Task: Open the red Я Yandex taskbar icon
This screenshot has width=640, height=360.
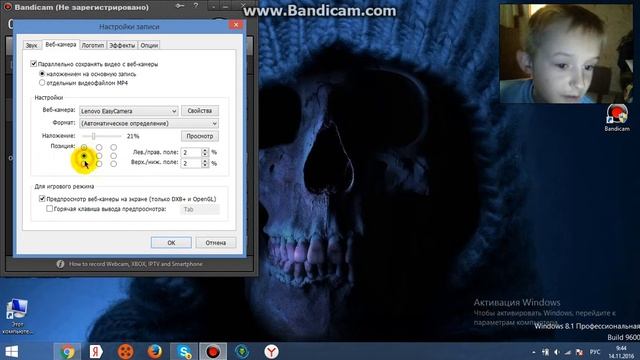Action: click(x=96, y=351)
